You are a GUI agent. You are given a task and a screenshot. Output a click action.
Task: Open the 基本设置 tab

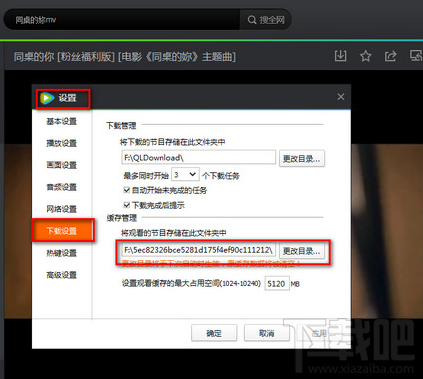[x=62, y=121]
